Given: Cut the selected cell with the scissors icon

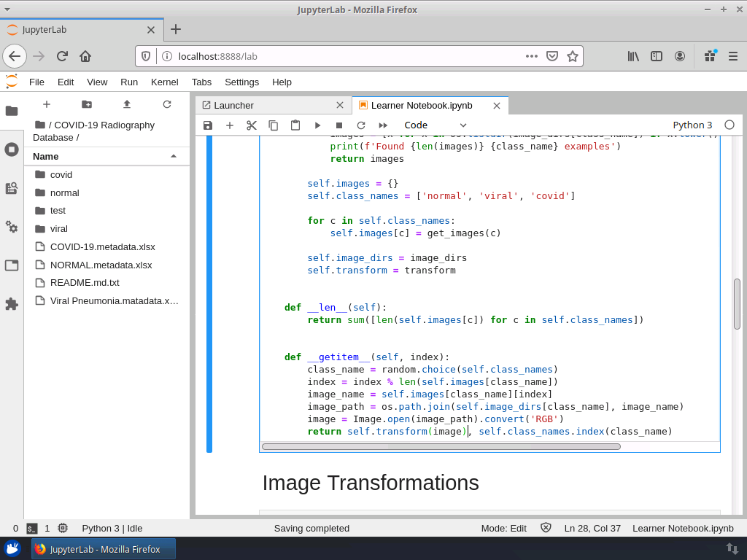Looking at the screenshot, I should pyautogui.click(x=252, y=125).
